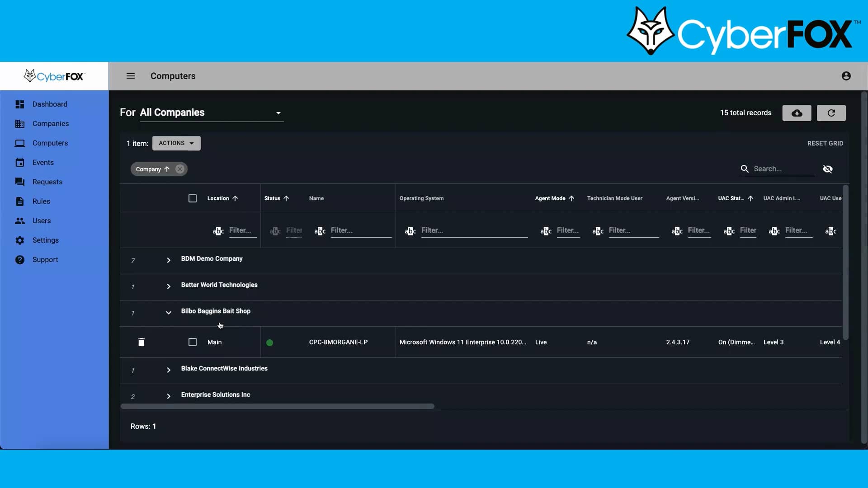Open Settings from the sidebar gear icon
The width and height of the screenshot is (868, 488).
(20, 240)
